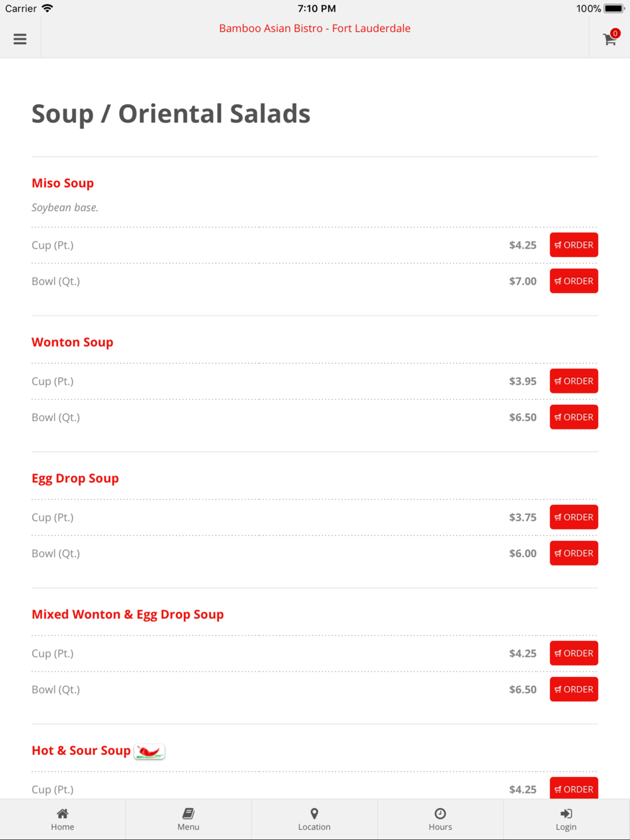The height and width of the screenshot is (840, 630).
Task: Open the shopping cart
Action: point(610,39)
